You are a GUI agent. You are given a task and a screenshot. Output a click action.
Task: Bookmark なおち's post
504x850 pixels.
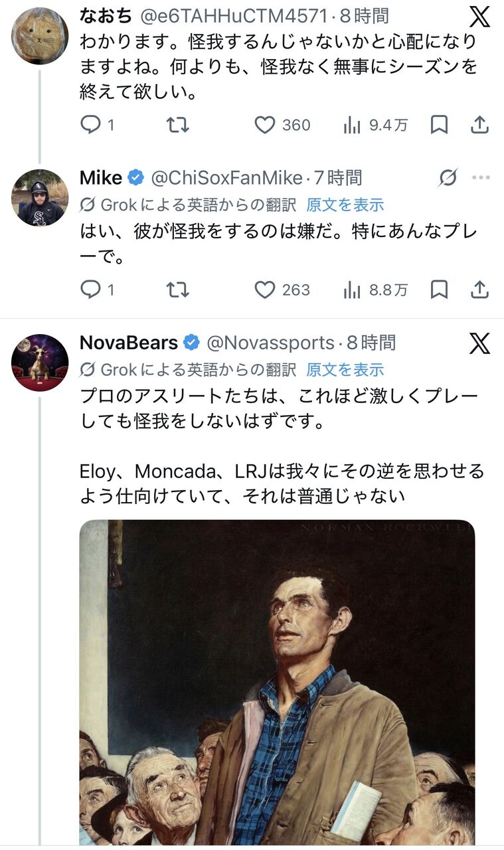[439, 125]
